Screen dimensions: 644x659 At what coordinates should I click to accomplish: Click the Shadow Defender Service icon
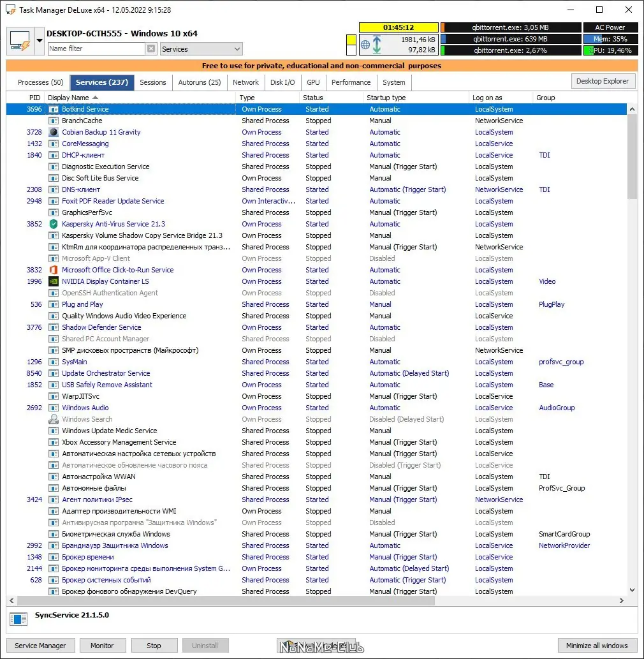pos(54,327)
